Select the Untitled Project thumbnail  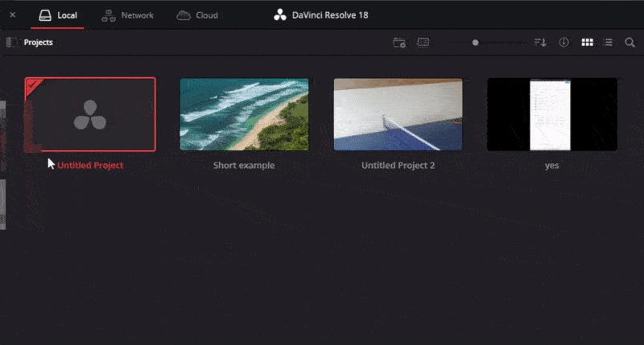point(90,114)
